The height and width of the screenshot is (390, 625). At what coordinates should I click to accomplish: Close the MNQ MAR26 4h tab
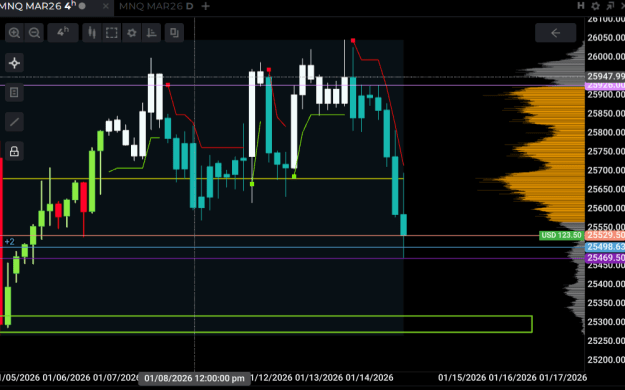pyautogui.click(x=106, y=6)
